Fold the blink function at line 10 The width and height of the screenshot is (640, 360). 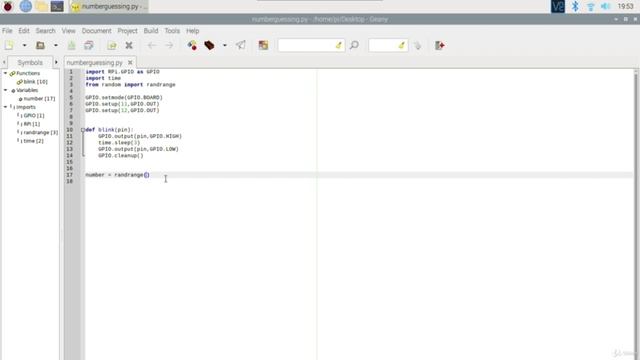pyautogui.click(x=83, y=130)
